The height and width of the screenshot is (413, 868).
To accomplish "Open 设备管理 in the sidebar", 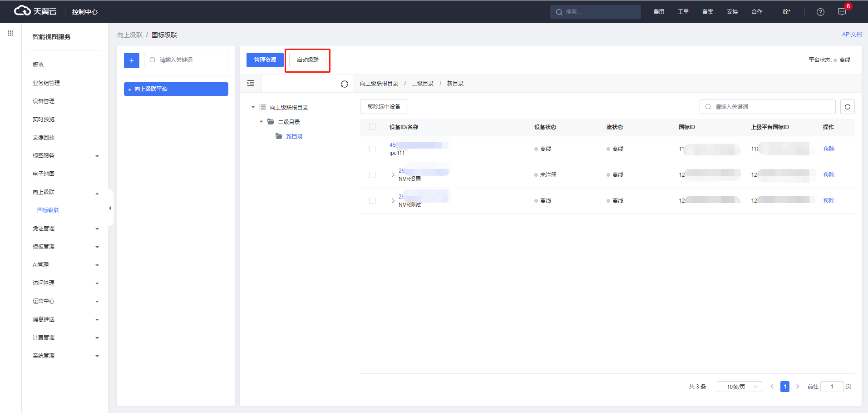I will (44, 101).
